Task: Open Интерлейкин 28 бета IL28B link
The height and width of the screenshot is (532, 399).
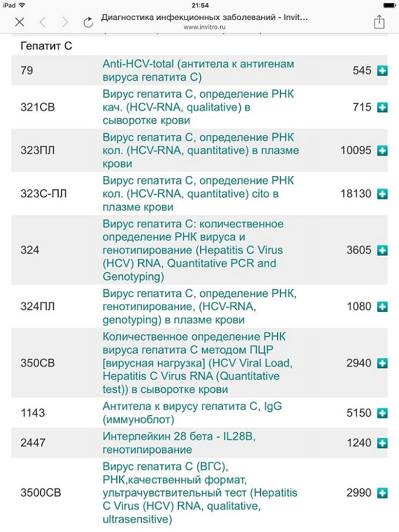Action: point(179,443)
